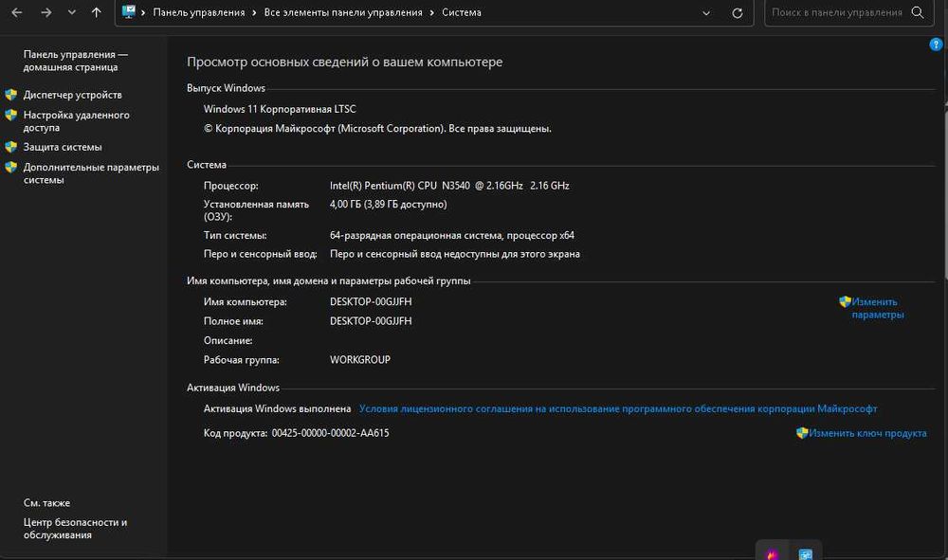Click 'Просмотр основных сведений о вашем компьютере' heading
948x560 pixels.
pos(345,63)
